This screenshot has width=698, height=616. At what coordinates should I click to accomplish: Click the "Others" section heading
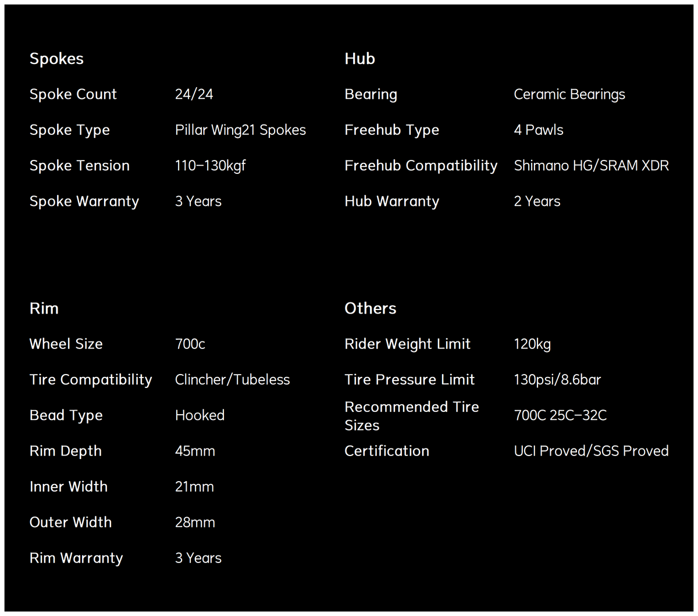pos(371,308)
